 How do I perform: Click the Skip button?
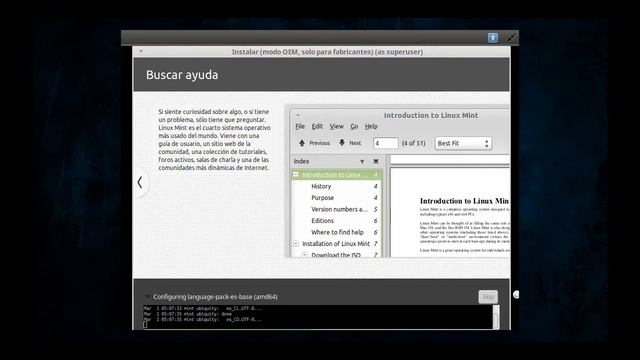488,297
